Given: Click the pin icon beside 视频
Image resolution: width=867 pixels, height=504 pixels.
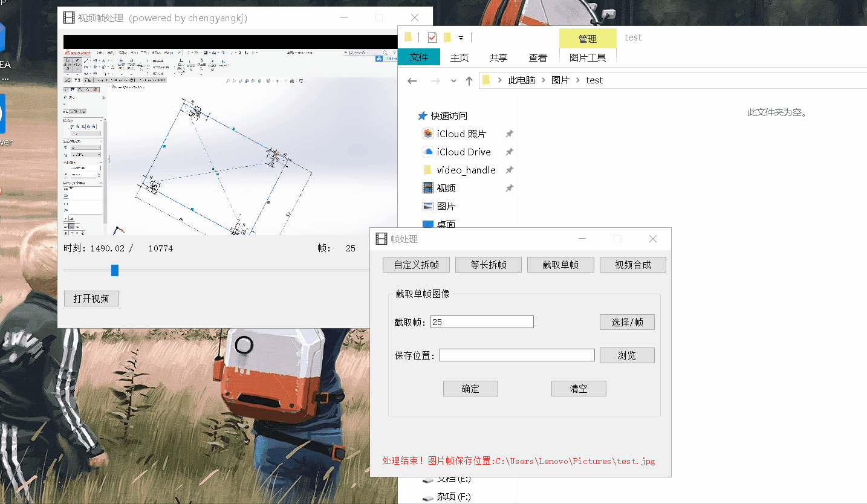Looking at the screenshot, I should tap(509, 189).
